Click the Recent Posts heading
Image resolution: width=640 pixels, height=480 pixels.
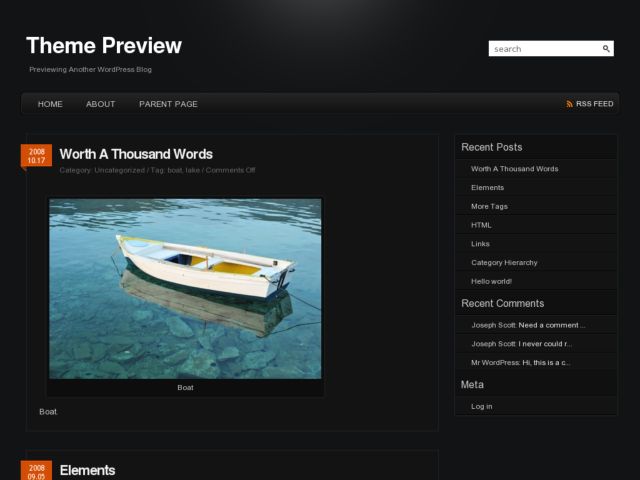click(491, 147)
